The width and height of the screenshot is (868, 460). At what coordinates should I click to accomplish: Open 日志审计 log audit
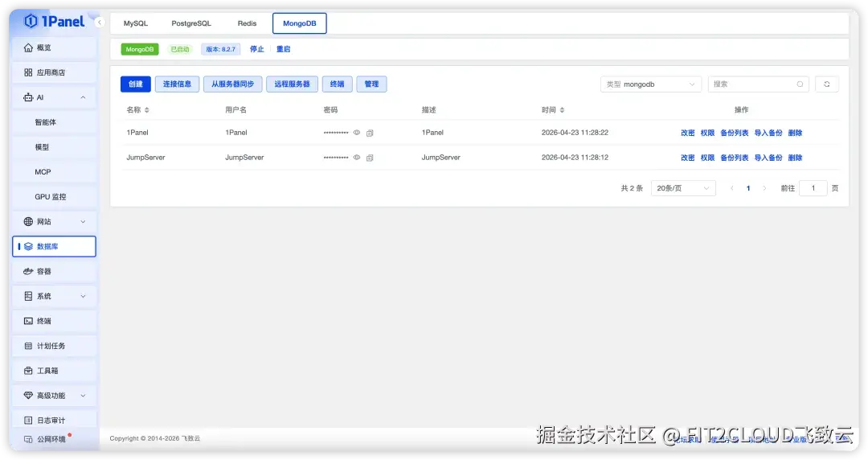pos(55,421)
